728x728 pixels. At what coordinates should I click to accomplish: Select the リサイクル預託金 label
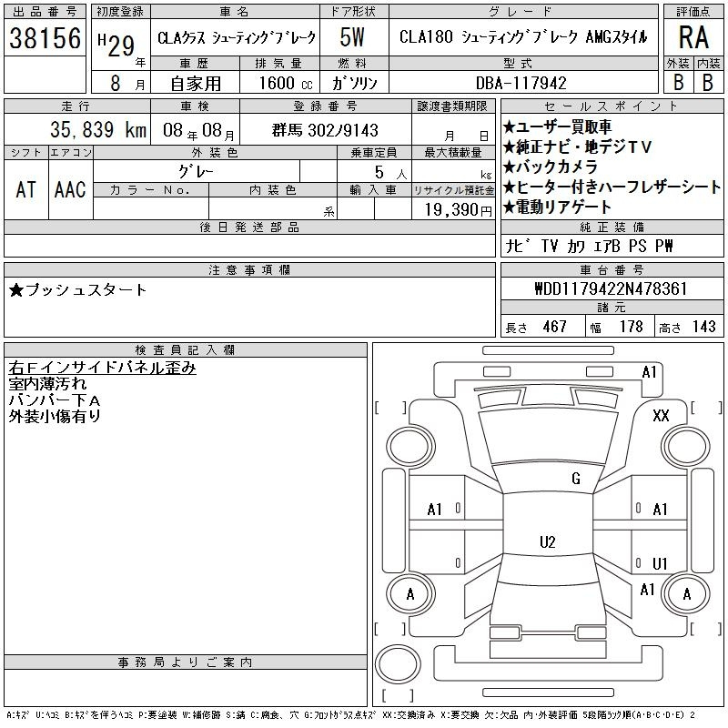(x=453, y=190)
